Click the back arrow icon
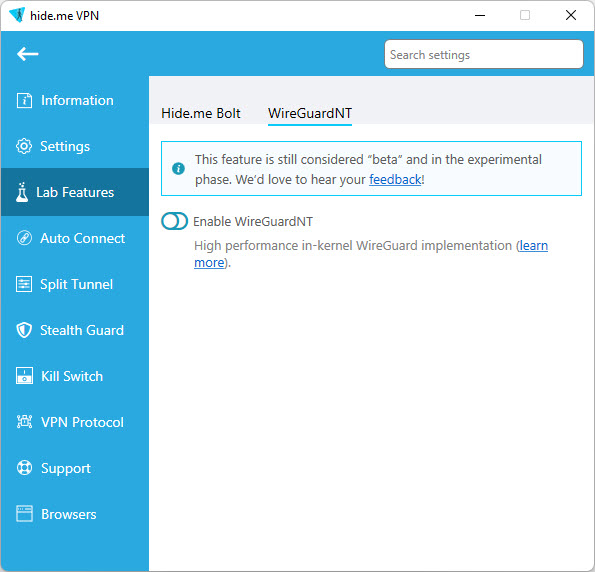The height and width of the screenshot is (572, 595). coord(27,54)
